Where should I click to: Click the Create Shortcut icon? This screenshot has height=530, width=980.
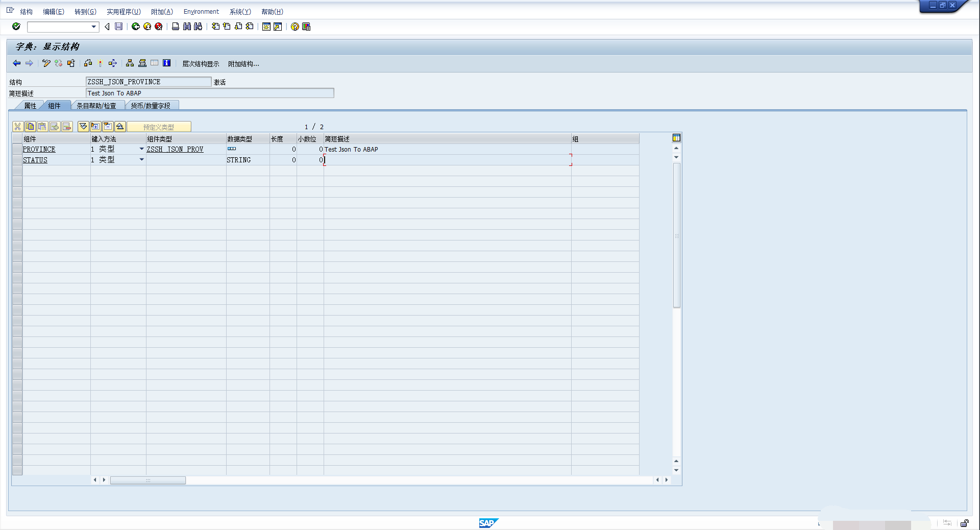[x=278, y=27]
